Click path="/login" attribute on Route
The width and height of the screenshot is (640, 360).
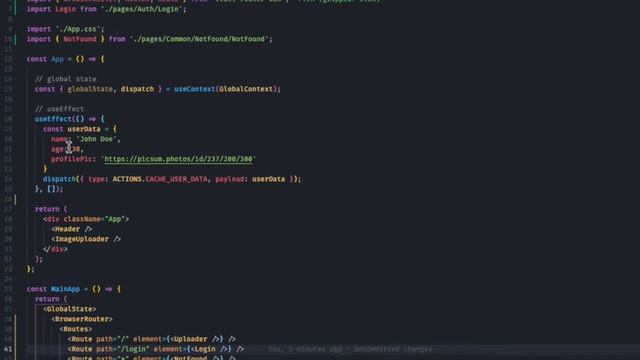123,349
